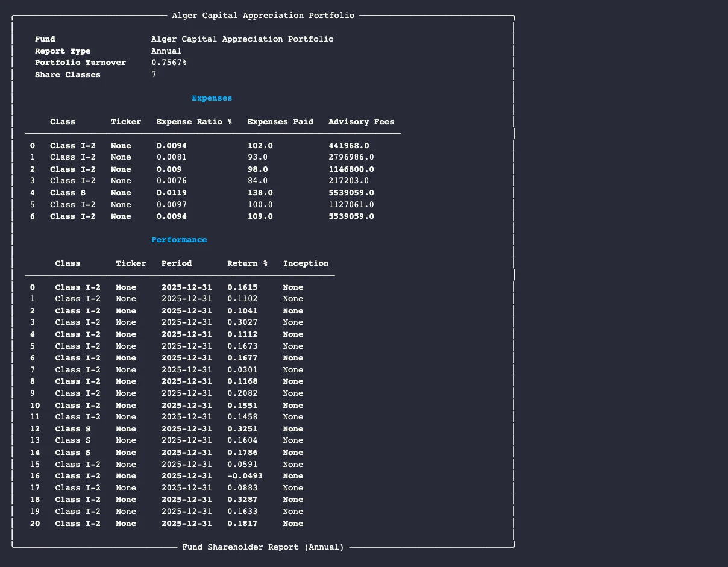
Task: Select return value 0.1817 in last row
Action: point(242,524)
